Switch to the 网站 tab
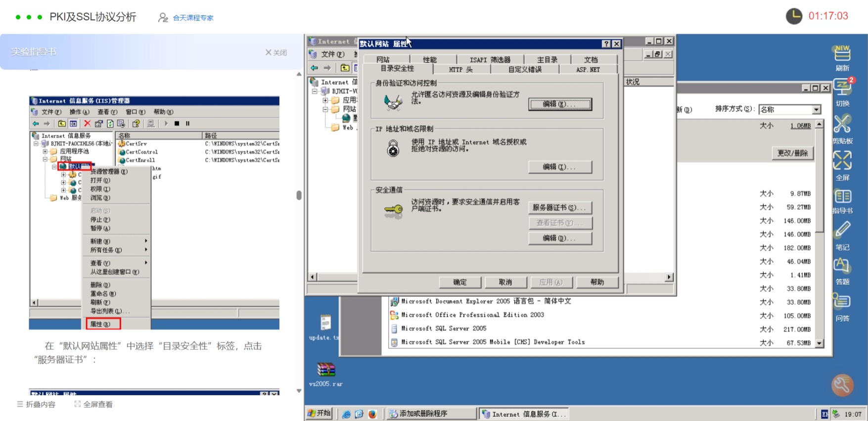 click(x=383, y=59)
